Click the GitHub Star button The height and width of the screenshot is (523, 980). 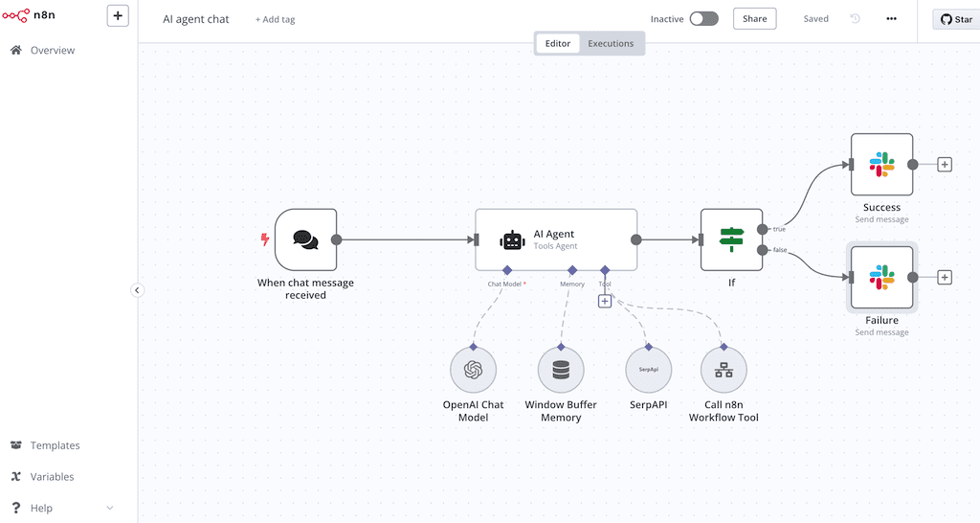click(956, 19)
